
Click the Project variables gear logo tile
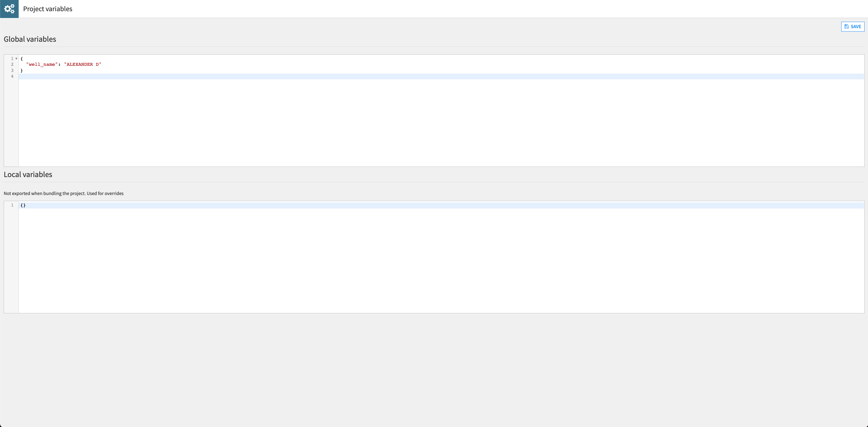click(x=9, y=9)
